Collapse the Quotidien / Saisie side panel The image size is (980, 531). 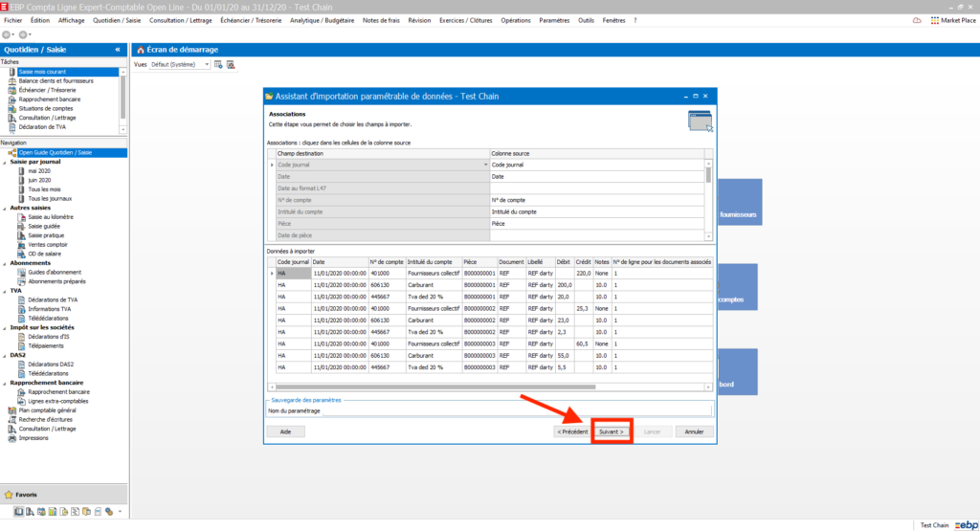coord(118,50)
